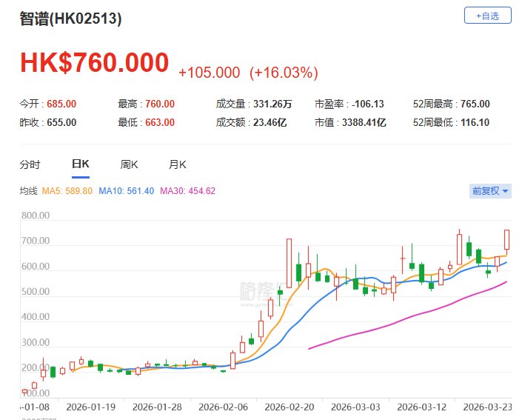Show the 月K monthly chart tab
Screen dimensions: 522x420
(178, 164)
